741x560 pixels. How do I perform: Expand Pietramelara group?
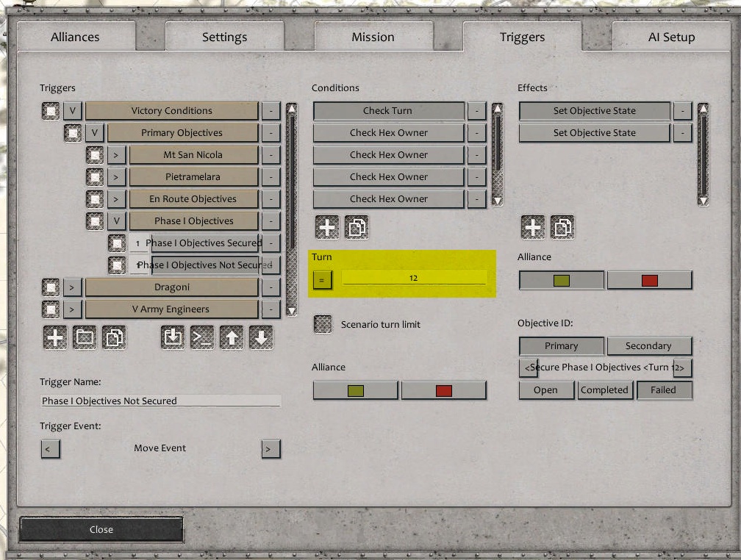click(117, 176)
